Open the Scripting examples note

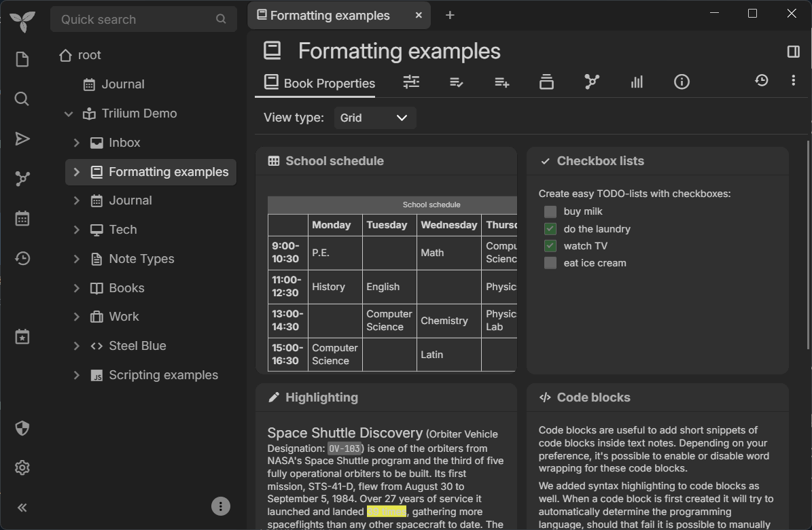pos(163,375)
